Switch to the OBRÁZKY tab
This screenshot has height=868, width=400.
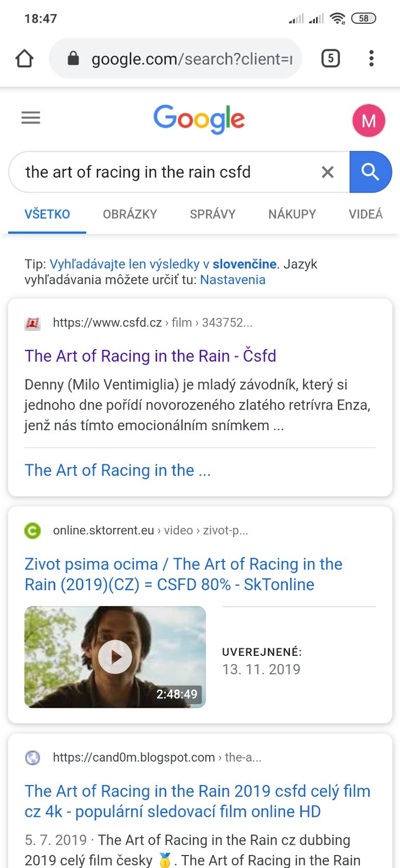pyautogui.click(x=130, y=214)
